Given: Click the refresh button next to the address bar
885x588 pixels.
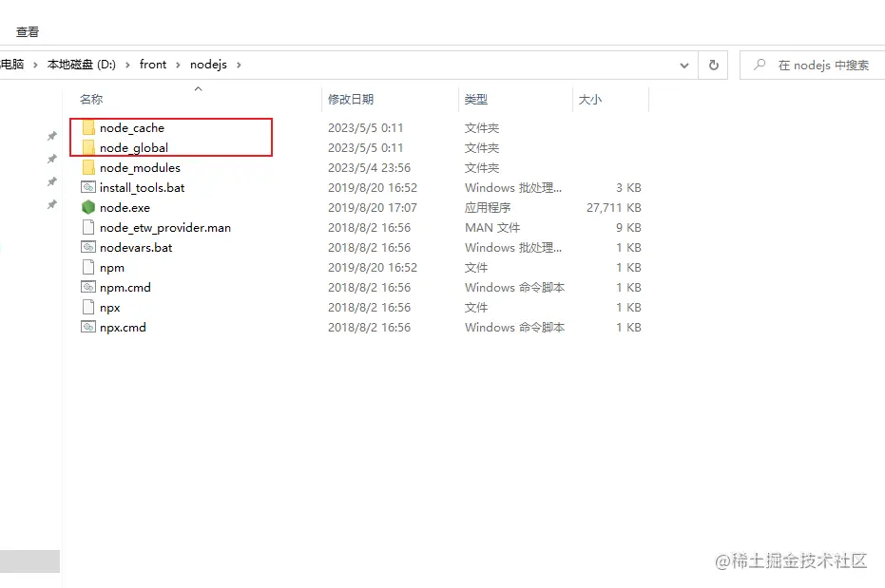Looking at the screenshot, I should click(x=713, y=65).
